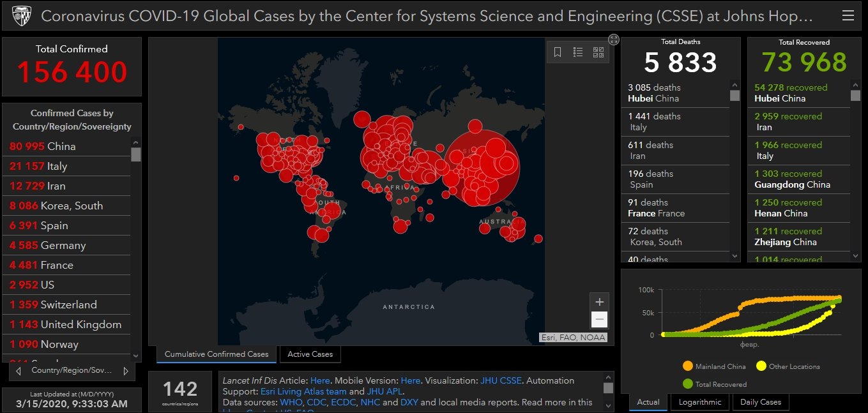Select '2 959 recovered Iran' entry
Screen dimensions: 868x413
[800, 122]
